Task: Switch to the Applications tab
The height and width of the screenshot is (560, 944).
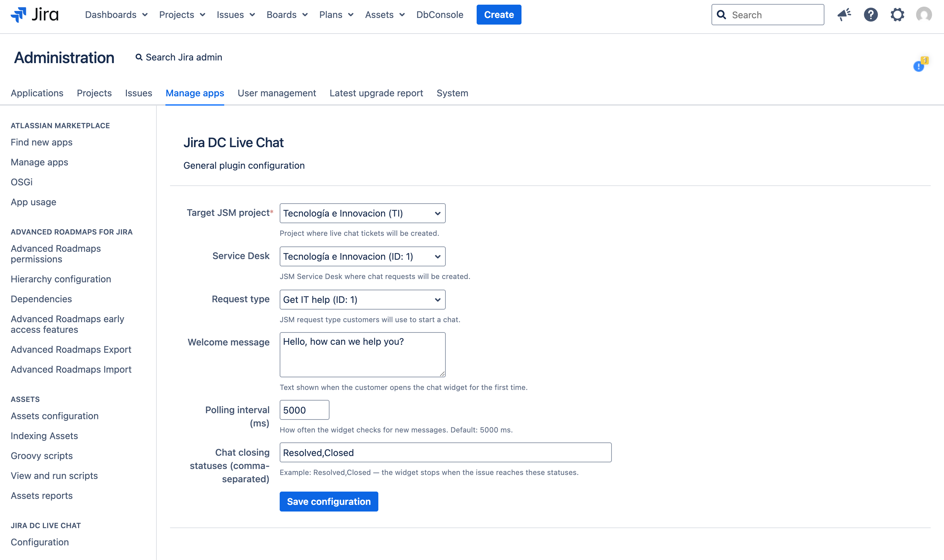Action: click(37, 93)
